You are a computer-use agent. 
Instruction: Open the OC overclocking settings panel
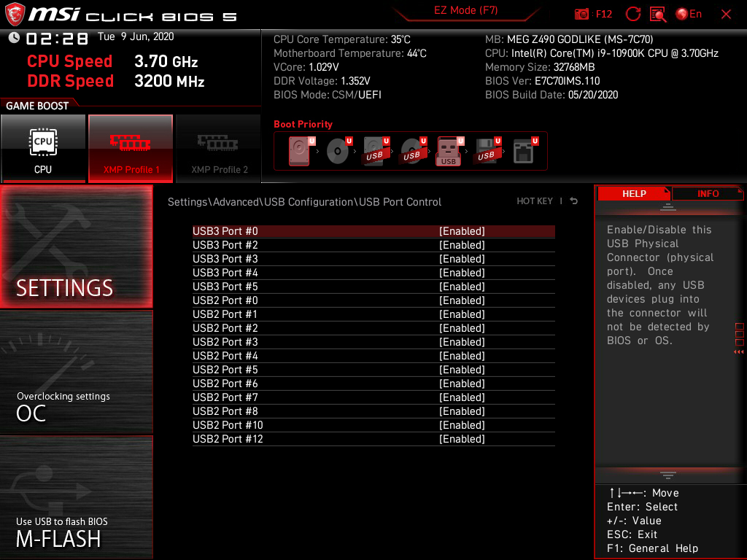tap(76, 373)
